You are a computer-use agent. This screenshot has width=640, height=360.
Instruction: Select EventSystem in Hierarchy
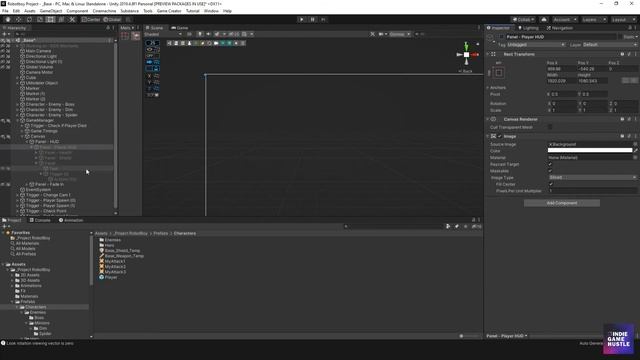(38, 190)
